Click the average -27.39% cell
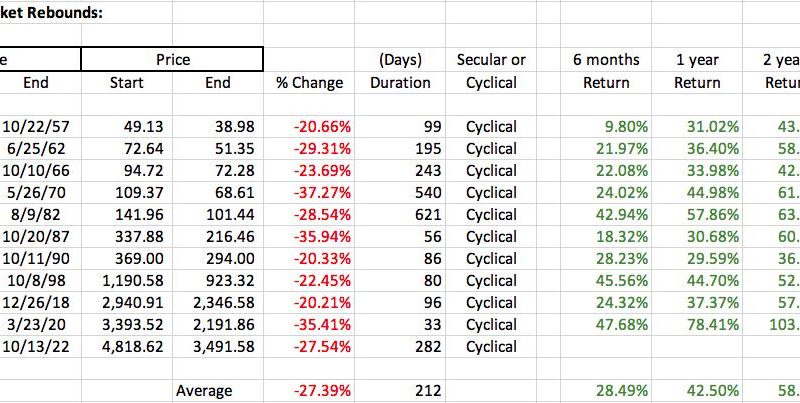 pos(309,391)
